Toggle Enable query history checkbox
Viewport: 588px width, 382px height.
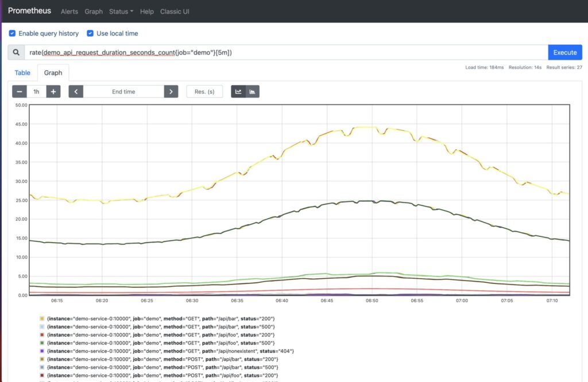pyautogui.click(x=13, y=33)
